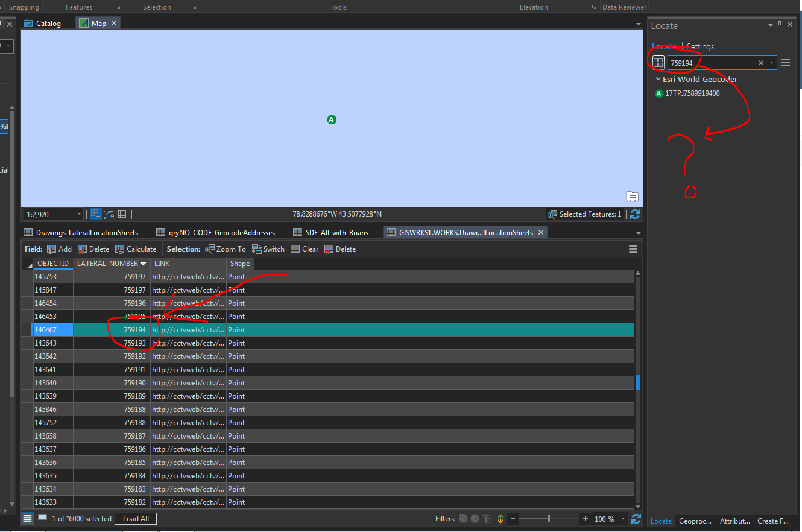The height and width of the screenshot is (532, 802).
Task: Show selected records view button
Action: pos(42,518)
